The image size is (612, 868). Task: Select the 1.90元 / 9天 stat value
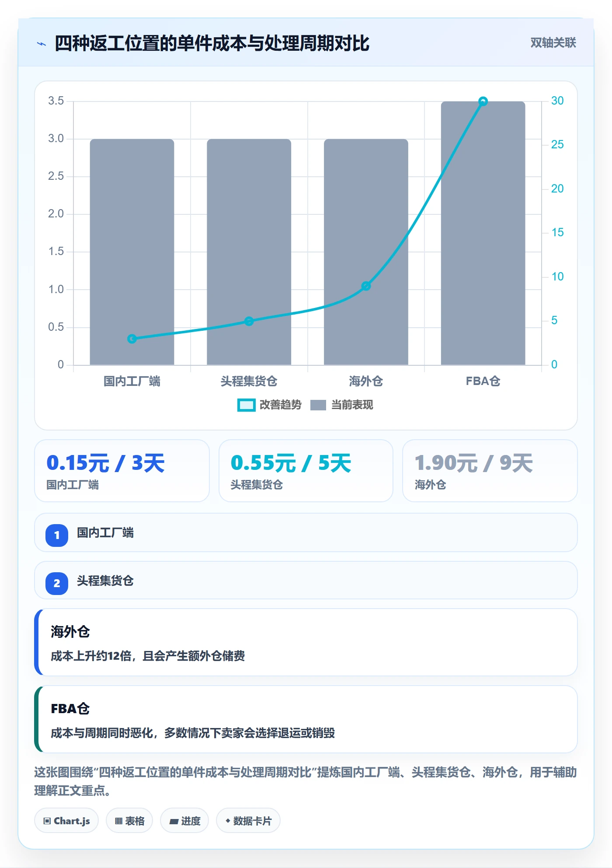point(473,463)
